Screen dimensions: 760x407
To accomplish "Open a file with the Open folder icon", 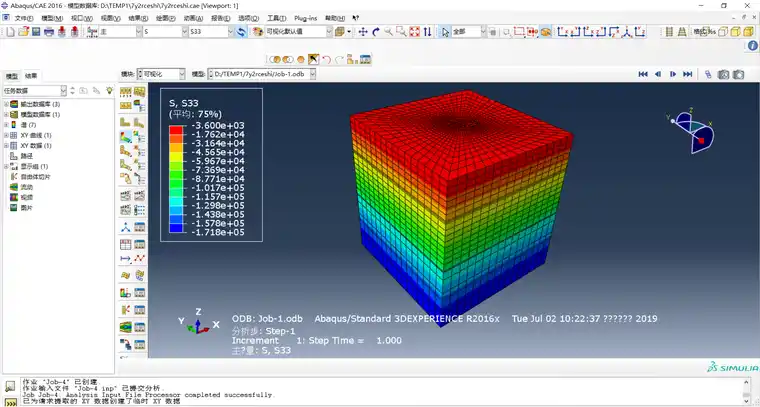I will (x=23, y=32).
